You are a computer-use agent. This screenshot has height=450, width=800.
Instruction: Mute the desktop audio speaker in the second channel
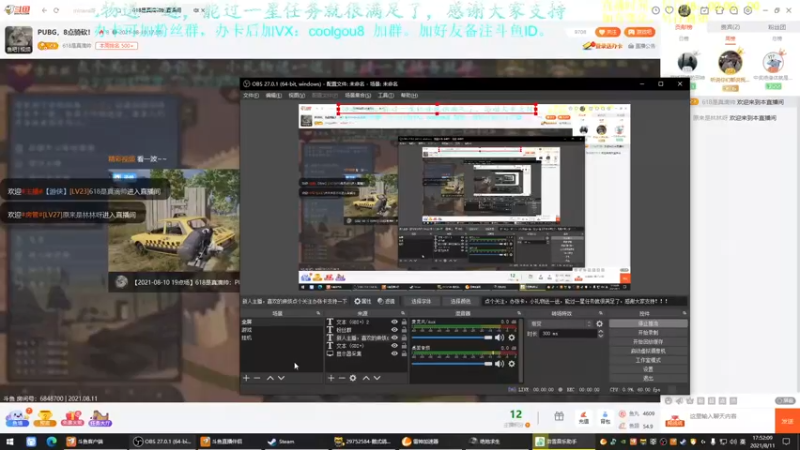click(499, 364)
